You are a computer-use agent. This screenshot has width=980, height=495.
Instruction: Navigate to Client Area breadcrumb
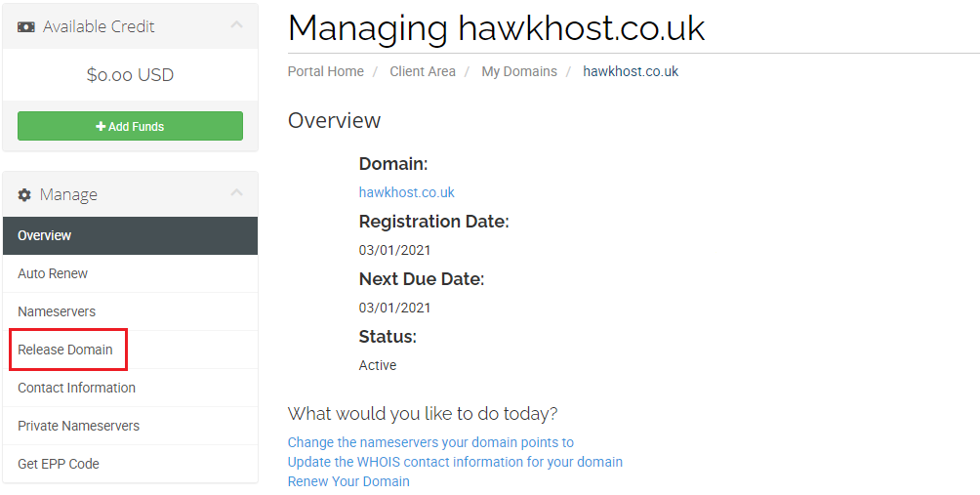click(x=423, y=71)
